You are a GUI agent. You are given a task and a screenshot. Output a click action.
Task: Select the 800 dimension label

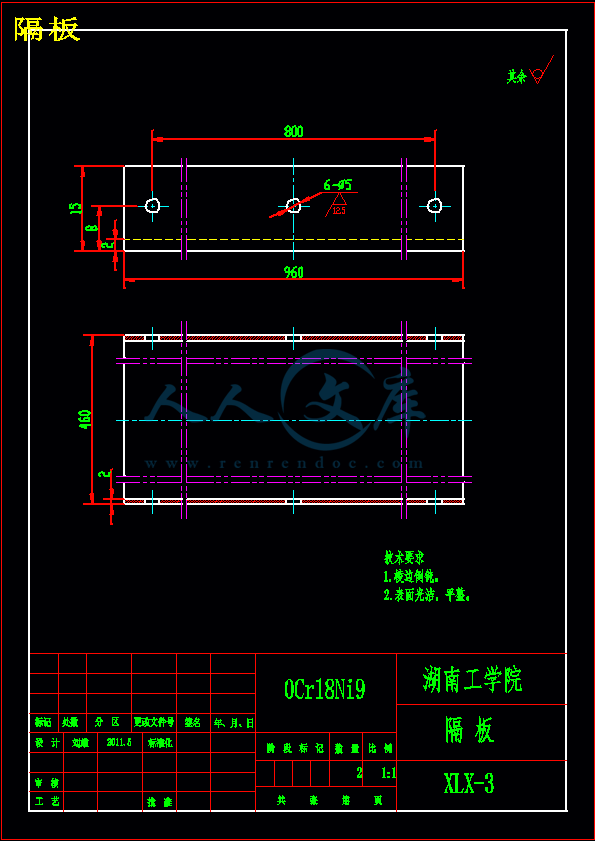pos(293,131)
